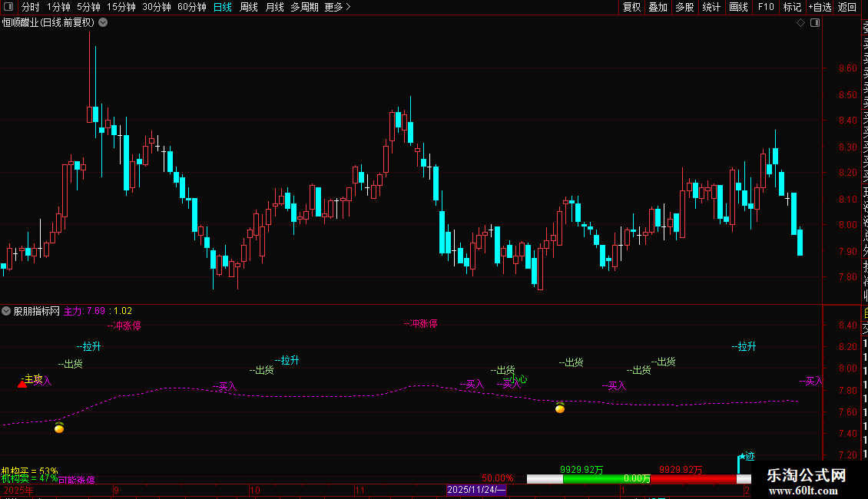Click the 7.20 label on indicator axis
The width and height of the screenshot is (868, 499).
(x=847, y=455)
